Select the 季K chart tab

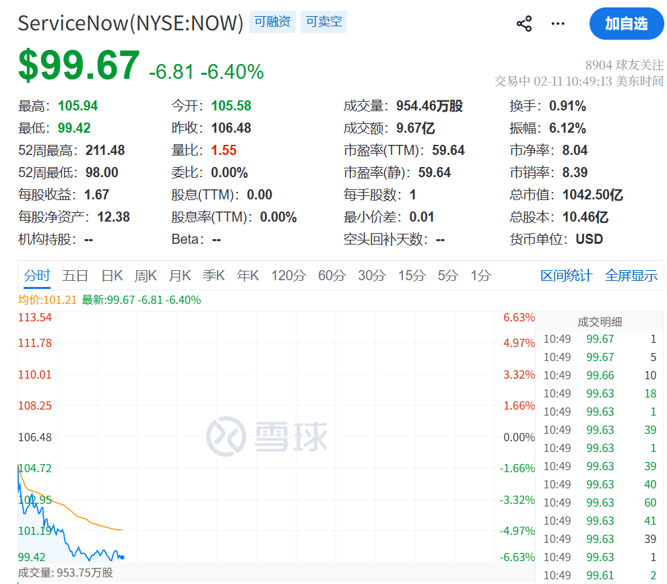pyautogui.click(x=214, y=276)
